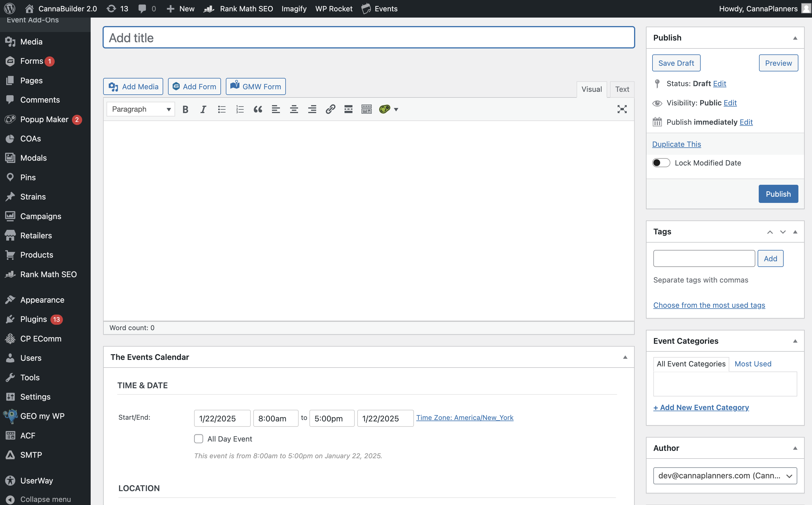
Task: Enable distraction-free fullscreen editor mode
Action: [x=622, y=109]
